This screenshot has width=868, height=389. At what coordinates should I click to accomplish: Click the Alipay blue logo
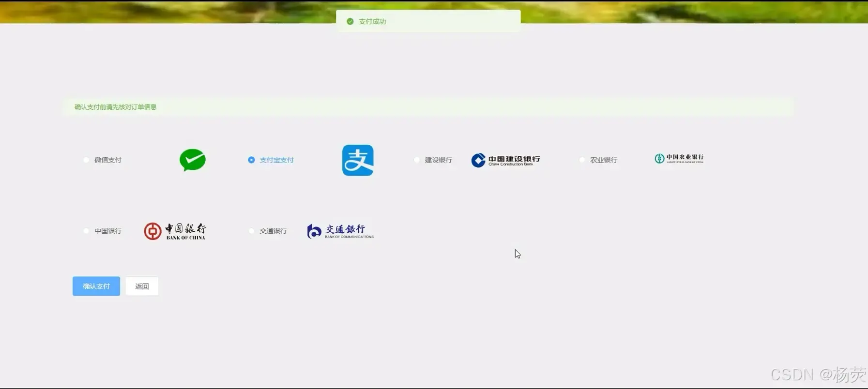point(358,160)
